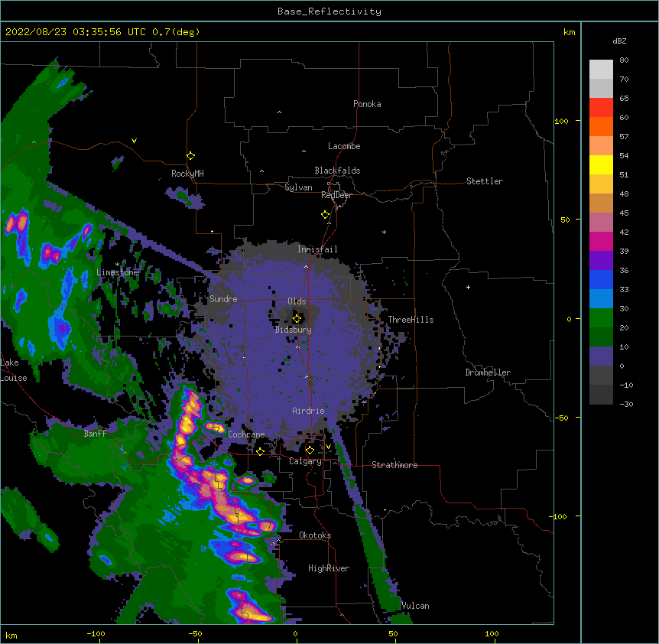The height and width of the screenshot is (644, 659).
Task: Click the Drumheller city label
Action: 488,372
